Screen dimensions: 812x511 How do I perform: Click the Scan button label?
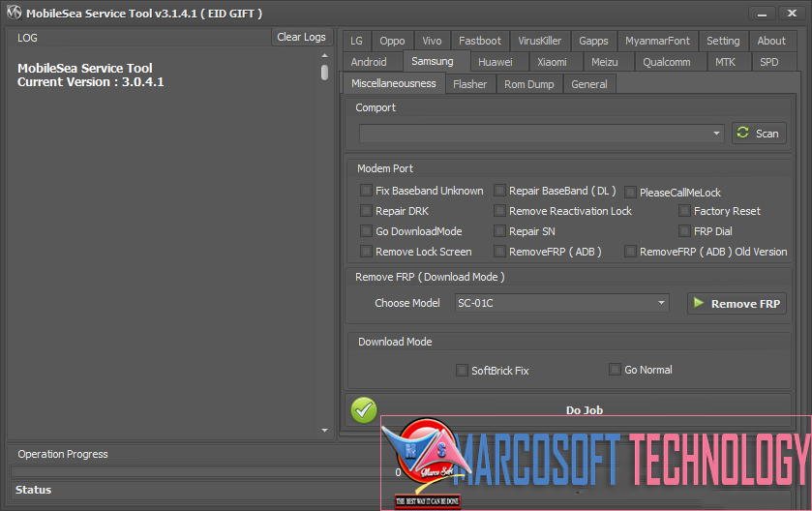click(767, 134)
